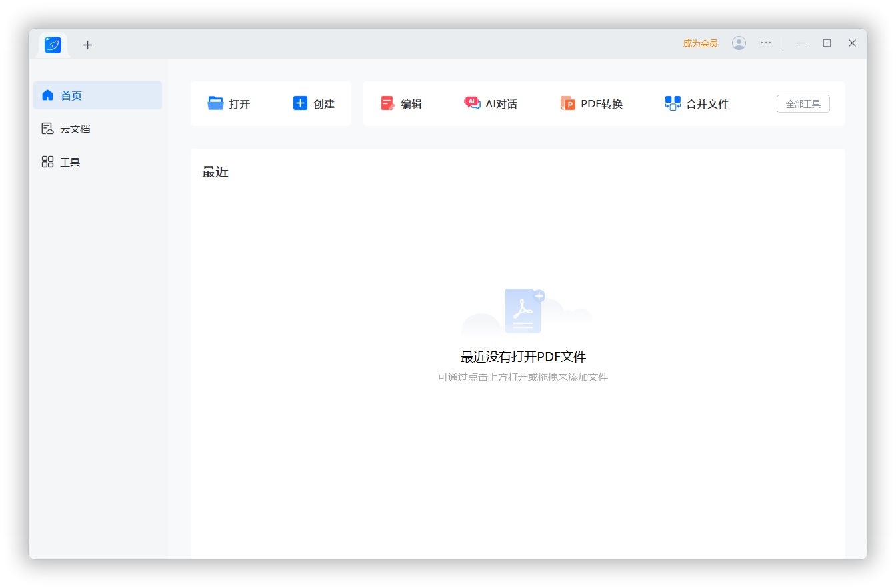The height and width of the screenshot is (588, 896).
Task: Click the 可通过点击上方打开或拖拽来添加文件 hint
Action: pyautogui.click(x=523, y=377)
